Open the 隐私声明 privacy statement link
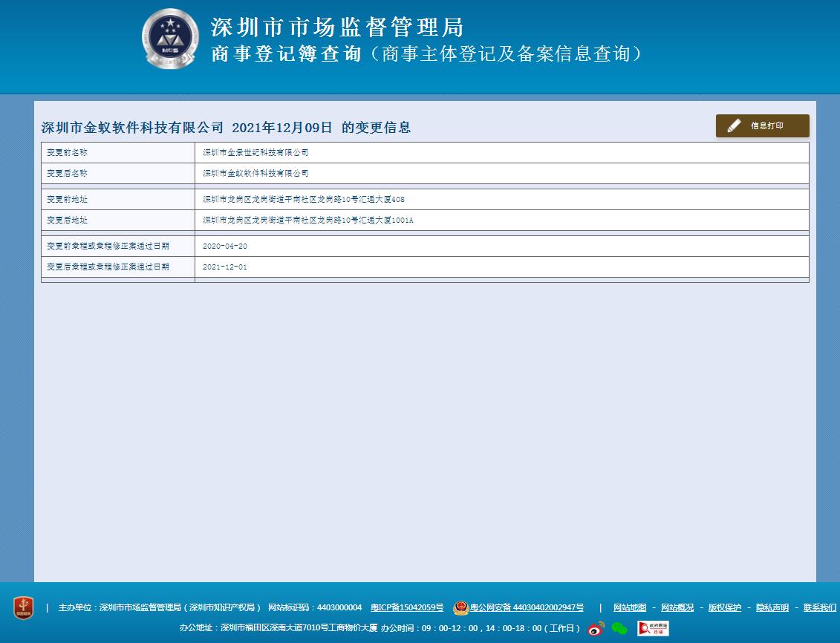This screenshot has width=840, height=643. point(772,608)
